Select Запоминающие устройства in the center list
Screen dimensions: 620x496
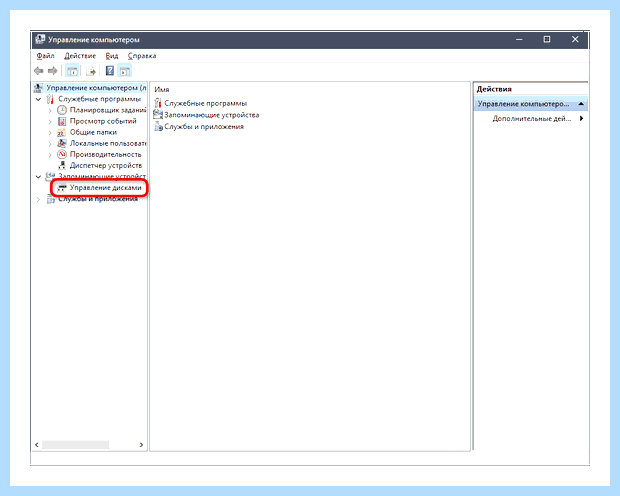(212, 115)
